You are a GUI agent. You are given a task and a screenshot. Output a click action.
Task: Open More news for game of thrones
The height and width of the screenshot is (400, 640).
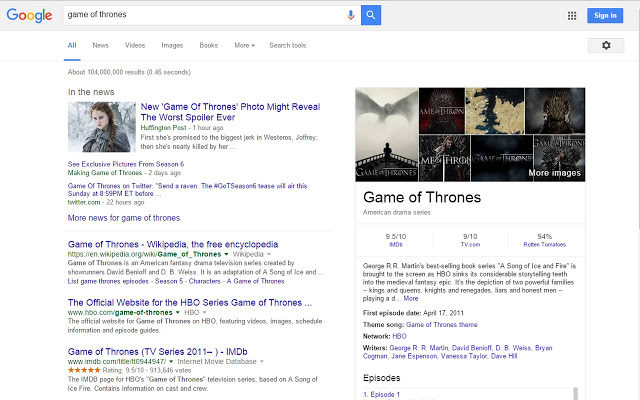[124, 218]
